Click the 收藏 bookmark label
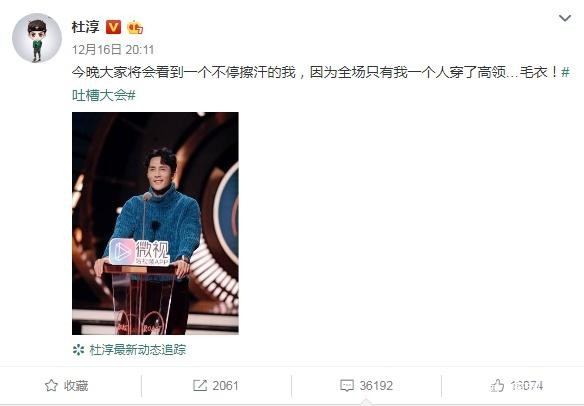The image size is (584, 406). coord(76,386)
